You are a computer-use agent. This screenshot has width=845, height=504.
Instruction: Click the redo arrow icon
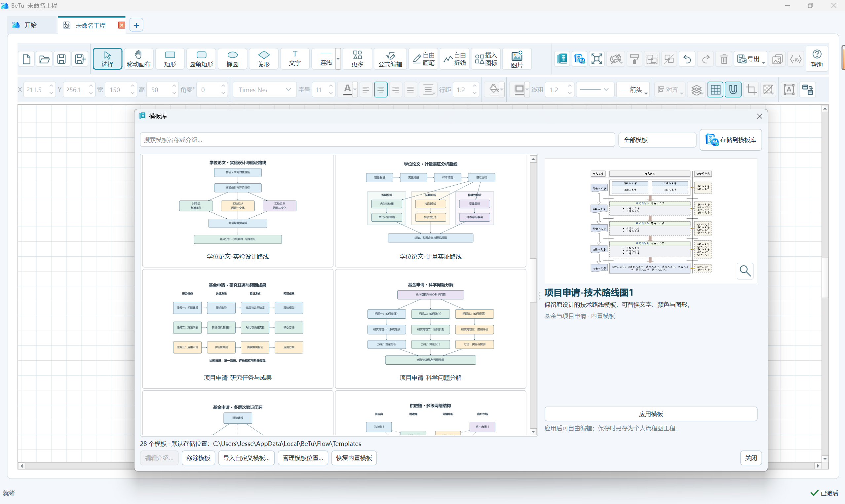706,59
